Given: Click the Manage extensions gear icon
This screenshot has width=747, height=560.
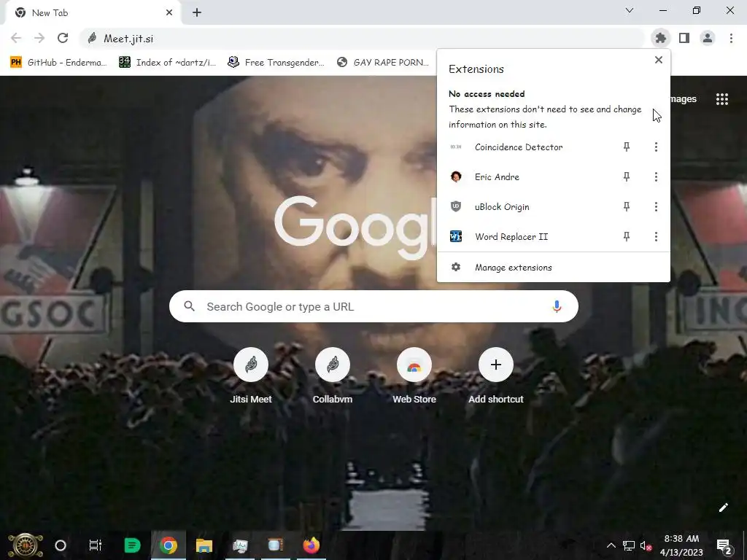Looking at the screenshot, I should coord(456,267).
